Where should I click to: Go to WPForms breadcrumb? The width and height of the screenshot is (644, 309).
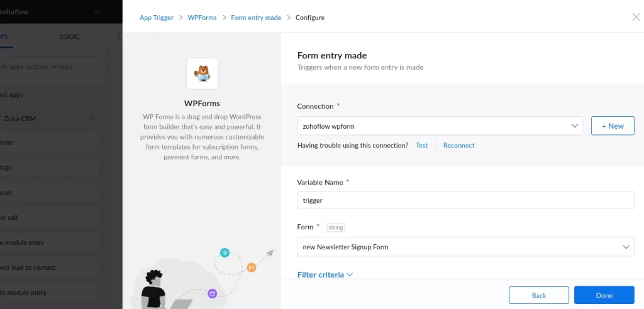(202, 18)
